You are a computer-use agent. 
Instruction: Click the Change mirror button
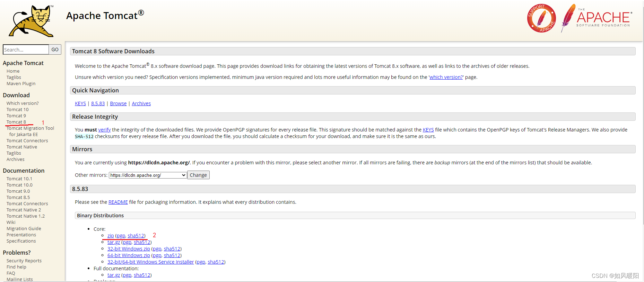198,175
